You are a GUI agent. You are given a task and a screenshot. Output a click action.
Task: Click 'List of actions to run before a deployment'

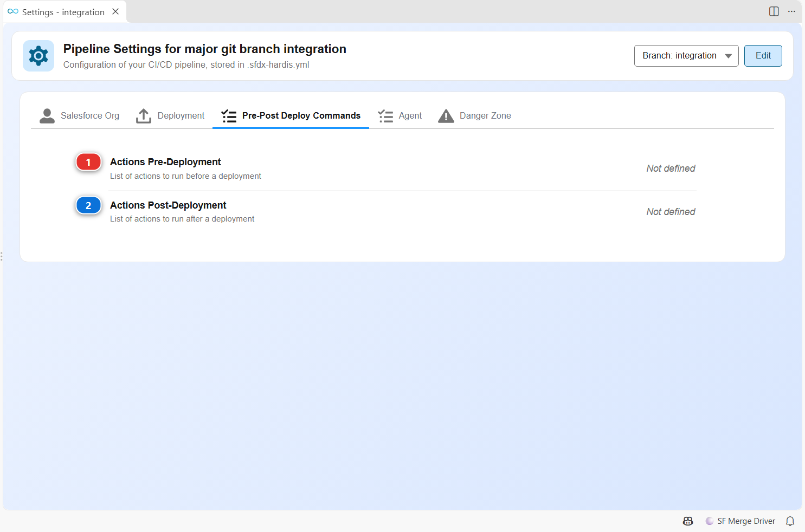coord(185,176)
